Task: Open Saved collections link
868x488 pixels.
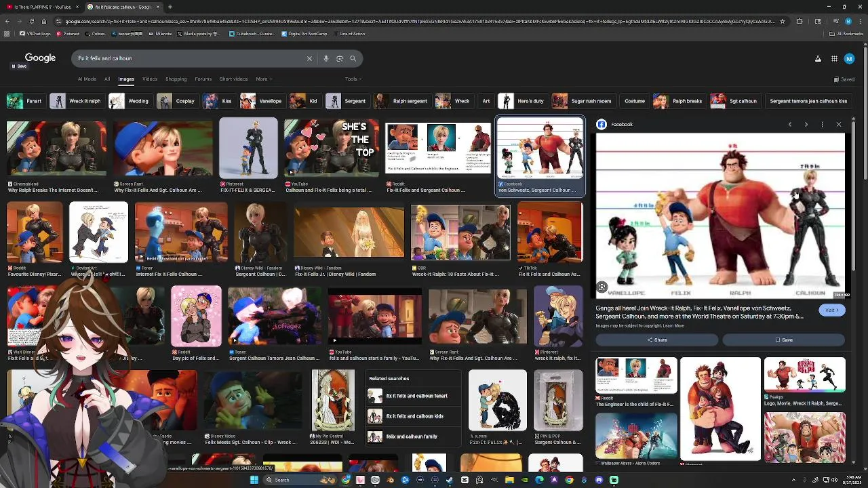Action: click(845, 79)
